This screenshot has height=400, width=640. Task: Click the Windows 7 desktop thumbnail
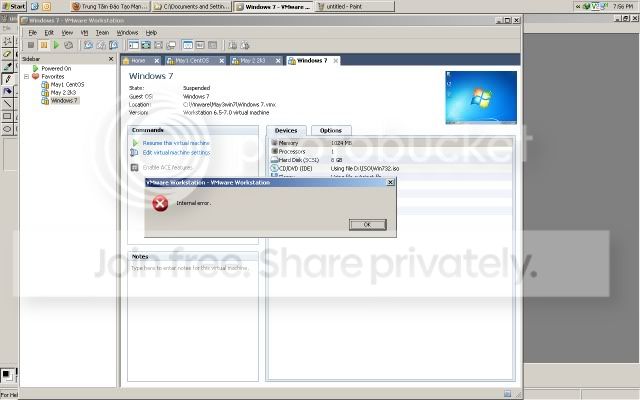coord(481,98)
